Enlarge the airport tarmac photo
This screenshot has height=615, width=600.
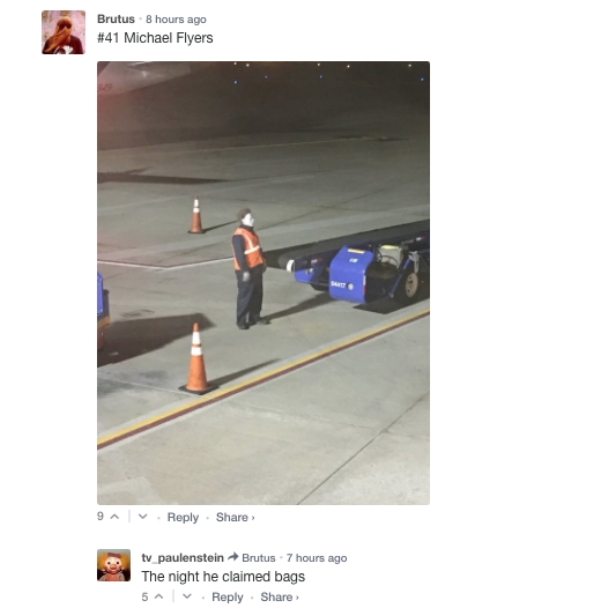coord(263,283)
